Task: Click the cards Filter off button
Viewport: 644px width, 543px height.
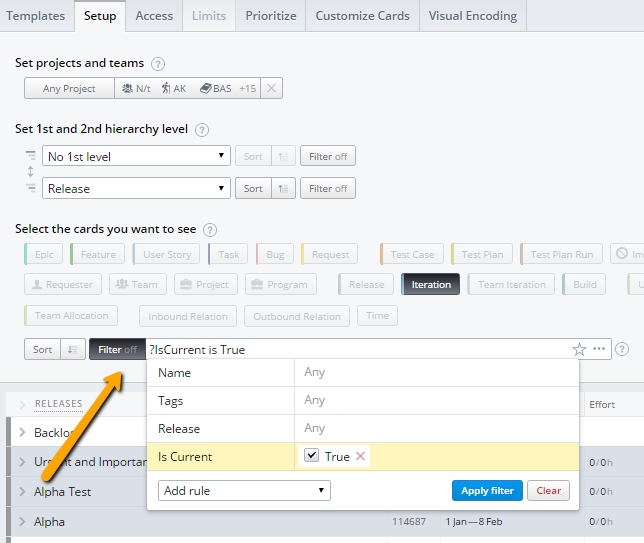Action: (117, 349)
